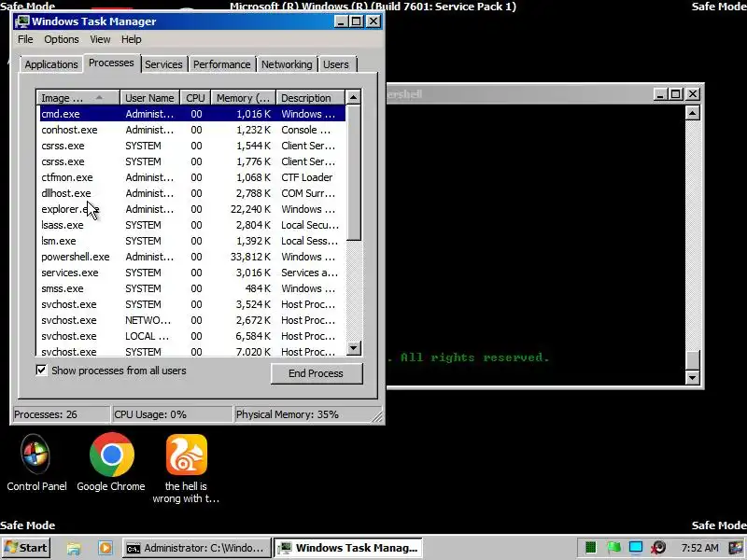Click the Task Manager resize grip corner
The height and width of the screenshot is (560, 747).
[x=378, y=417]
